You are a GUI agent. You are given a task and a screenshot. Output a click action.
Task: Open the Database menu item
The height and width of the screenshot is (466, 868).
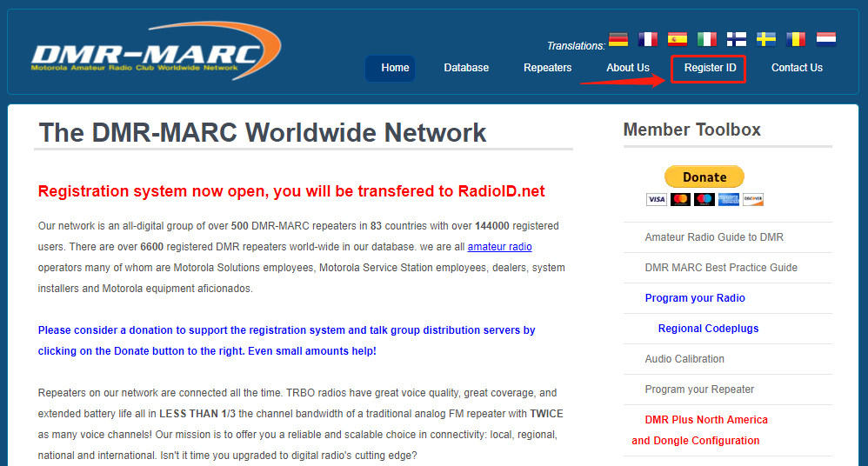coord(466,68)
